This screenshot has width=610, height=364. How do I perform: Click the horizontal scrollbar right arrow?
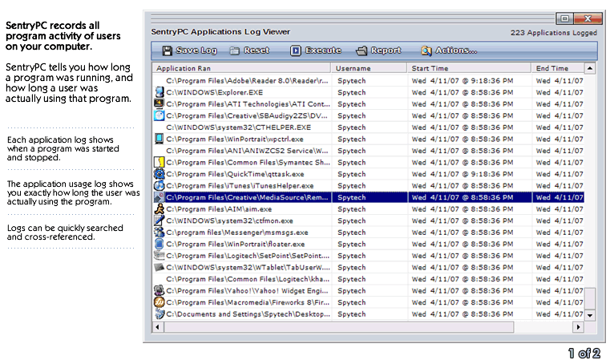578,327
